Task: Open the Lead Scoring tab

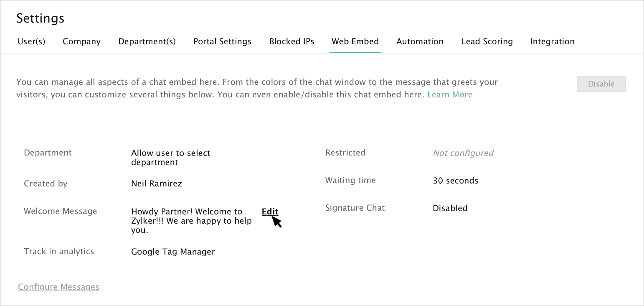Action: [x=487, y=41]
